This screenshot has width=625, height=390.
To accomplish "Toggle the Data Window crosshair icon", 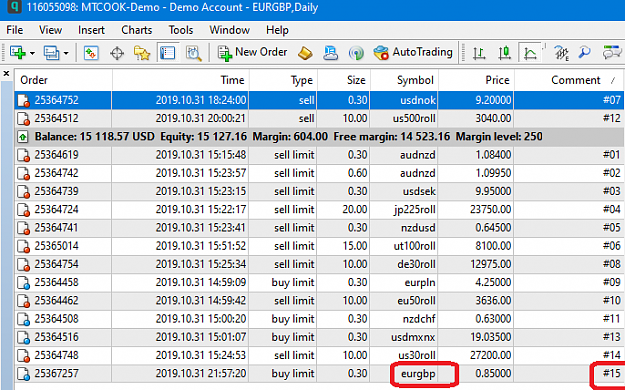I will tap(117, 53).
